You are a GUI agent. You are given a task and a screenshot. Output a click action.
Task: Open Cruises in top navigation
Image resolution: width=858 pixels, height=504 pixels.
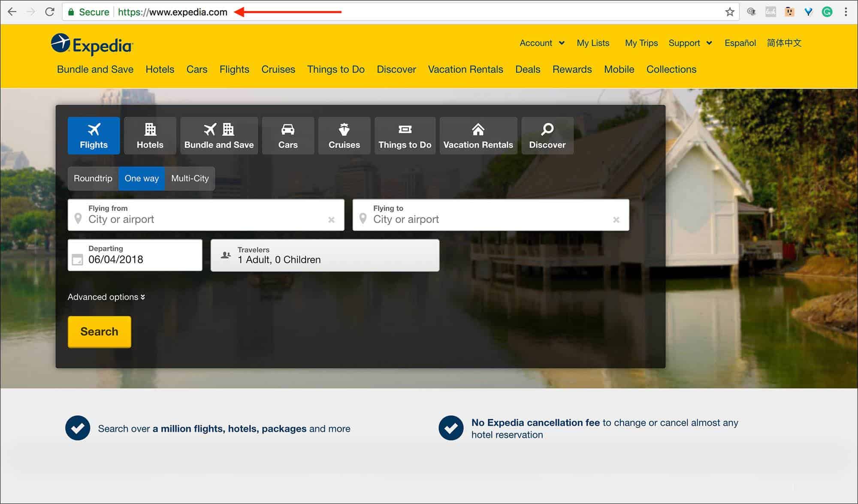point(278,69)
